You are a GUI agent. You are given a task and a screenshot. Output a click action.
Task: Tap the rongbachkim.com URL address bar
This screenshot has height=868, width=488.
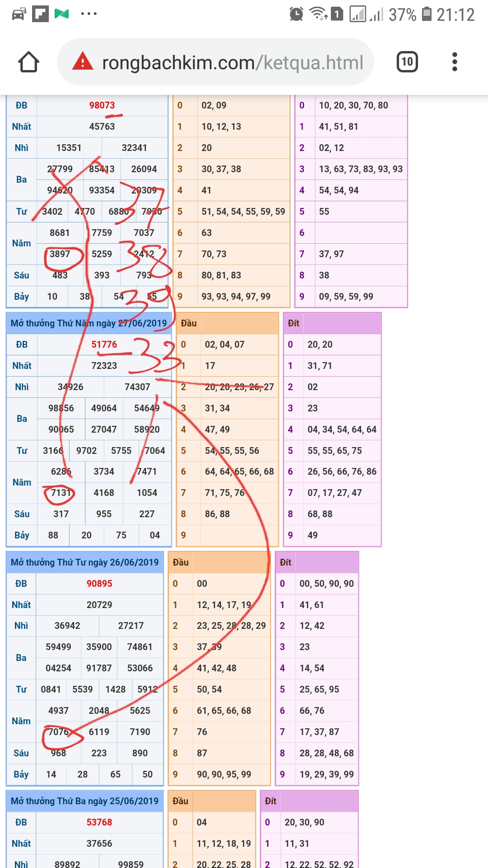(232, 62)
